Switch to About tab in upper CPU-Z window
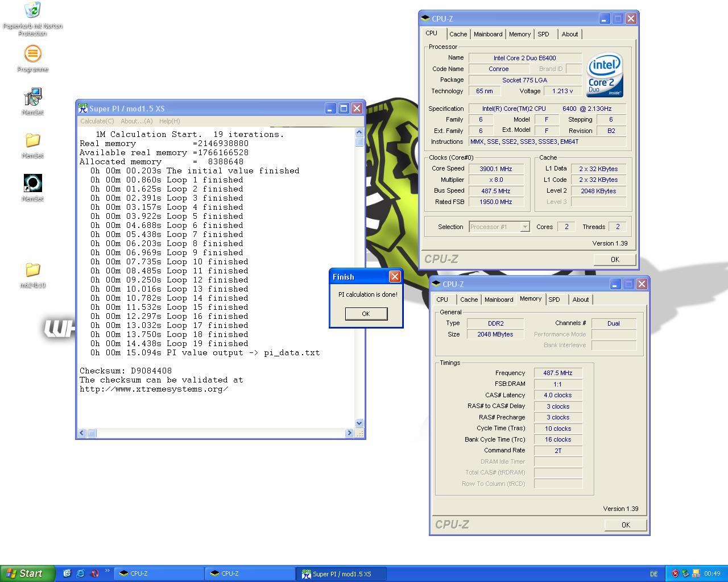This screenshot has width=728, height=582. click(569, 34)
